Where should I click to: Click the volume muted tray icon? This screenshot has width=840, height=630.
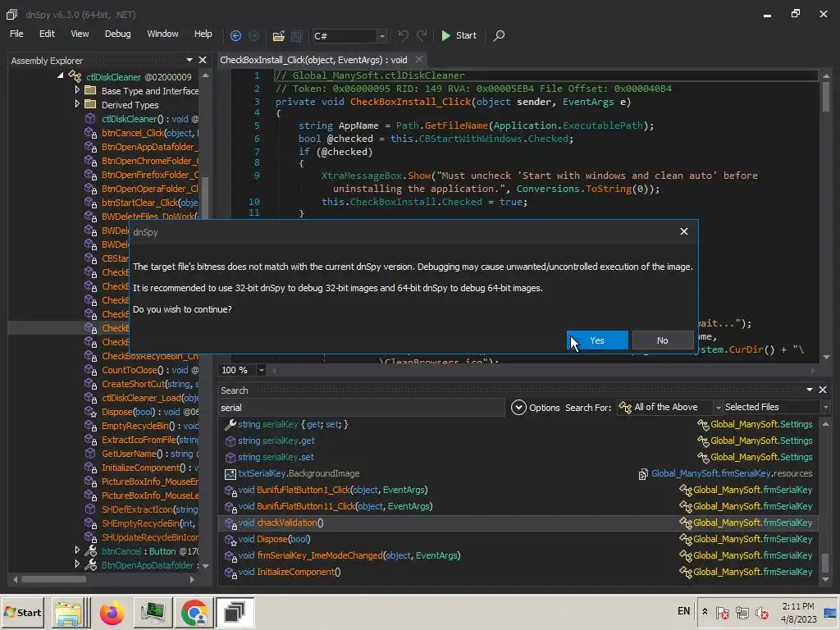[x=761, y=612]
